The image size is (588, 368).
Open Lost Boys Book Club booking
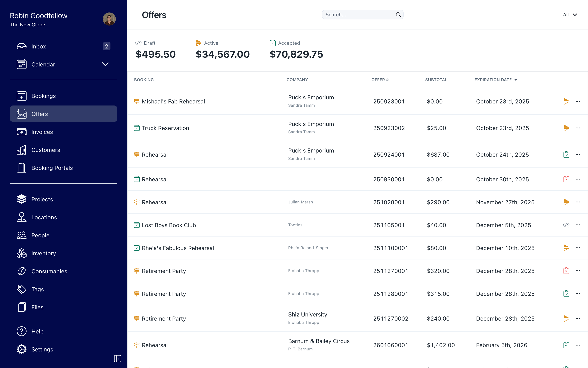tap(169, 225)
